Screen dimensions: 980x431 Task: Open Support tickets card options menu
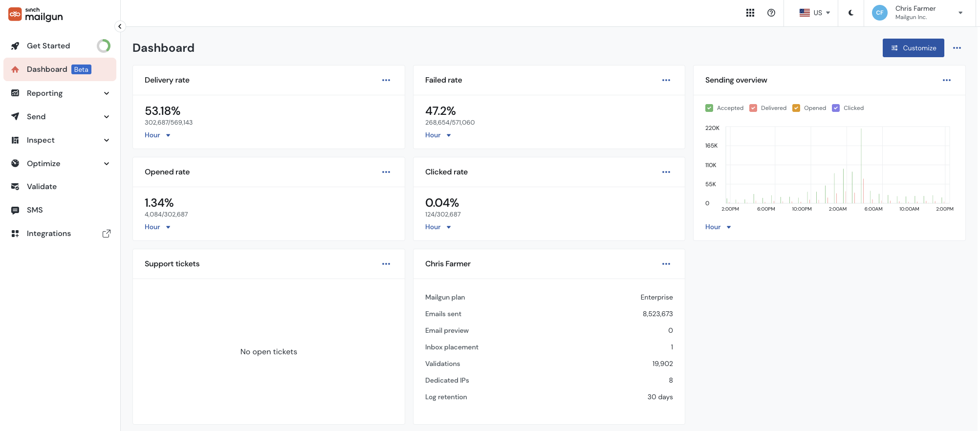pyautogui.click(x=386, y=264)
